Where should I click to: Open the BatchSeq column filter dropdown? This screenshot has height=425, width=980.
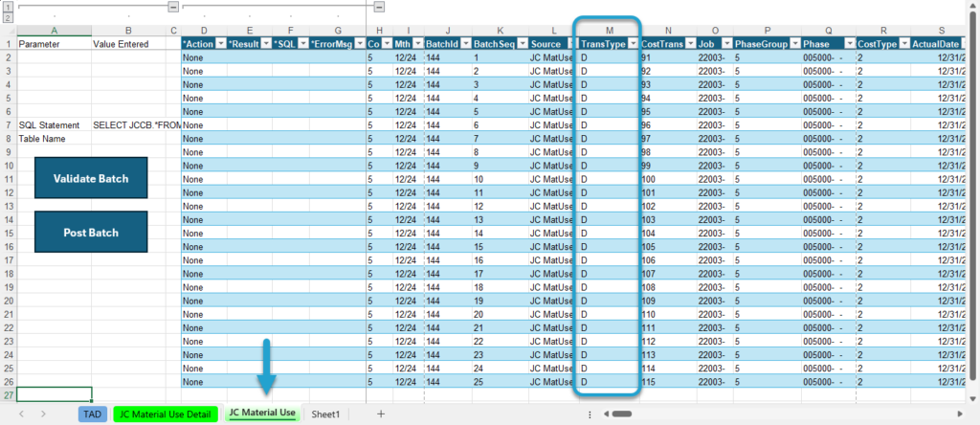pyautogui.click(x=522, y=44)
